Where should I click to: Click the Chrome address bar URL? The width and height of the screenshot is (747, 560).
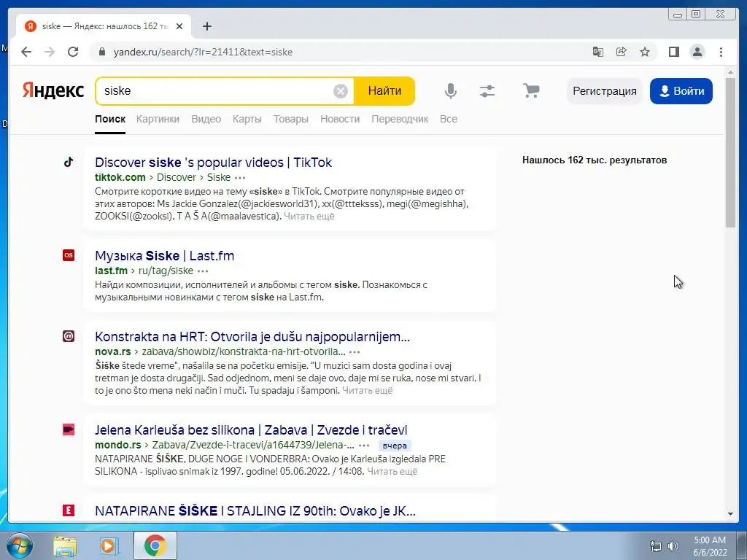pyautogui.click(x=203, y=52)
